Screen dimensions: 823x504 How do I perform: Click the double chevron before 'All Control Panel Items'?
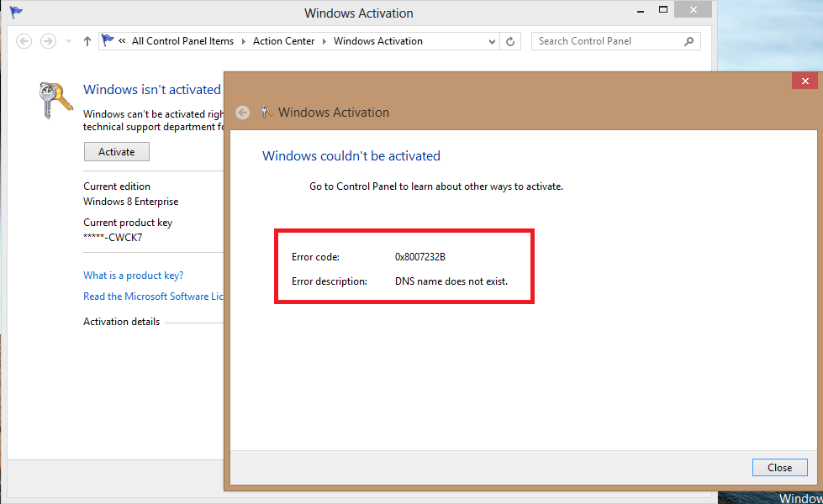[122, 41]
